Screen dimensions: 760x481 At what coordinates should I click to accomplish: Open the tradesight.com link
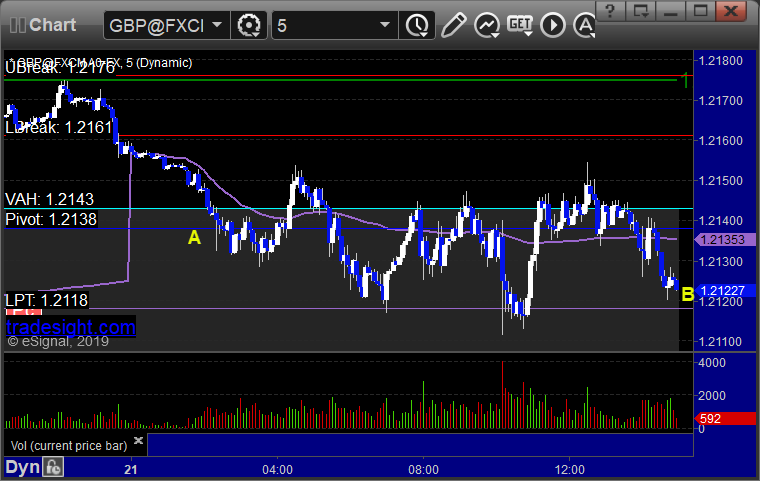pos(71,327)
